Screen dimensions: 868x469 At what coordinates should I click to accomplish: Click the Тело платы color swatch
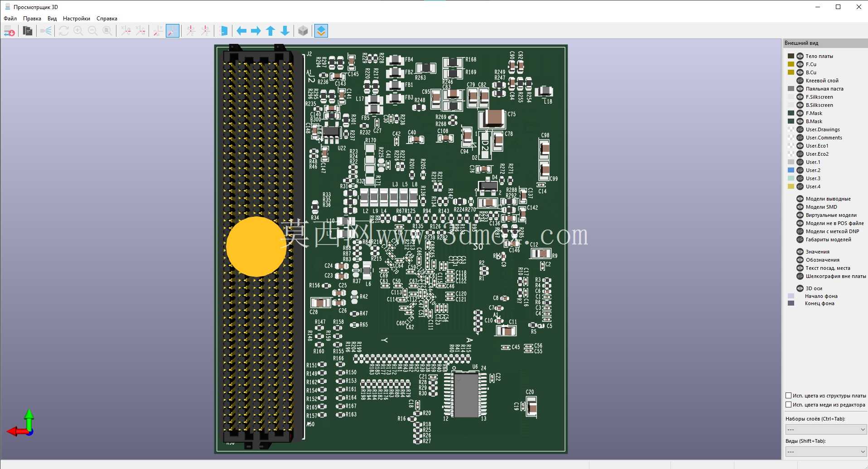click(x=791, y=56)
